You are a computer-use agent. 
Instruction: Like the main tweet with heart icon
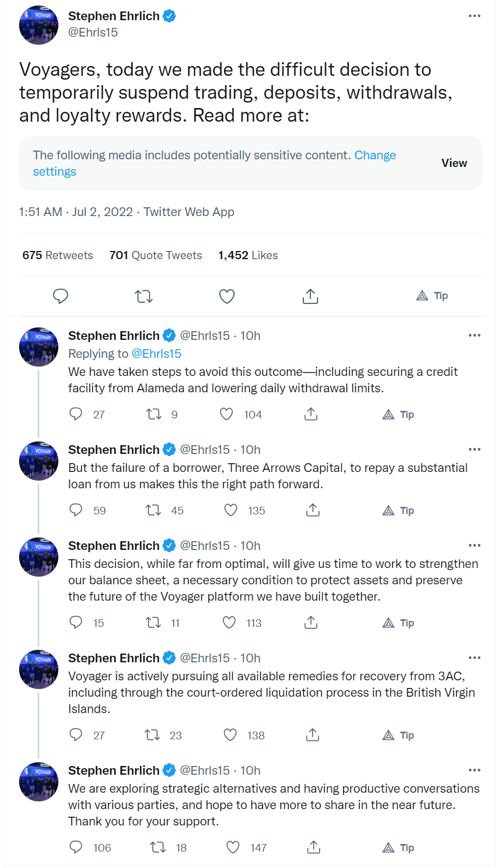pos(227,296)
